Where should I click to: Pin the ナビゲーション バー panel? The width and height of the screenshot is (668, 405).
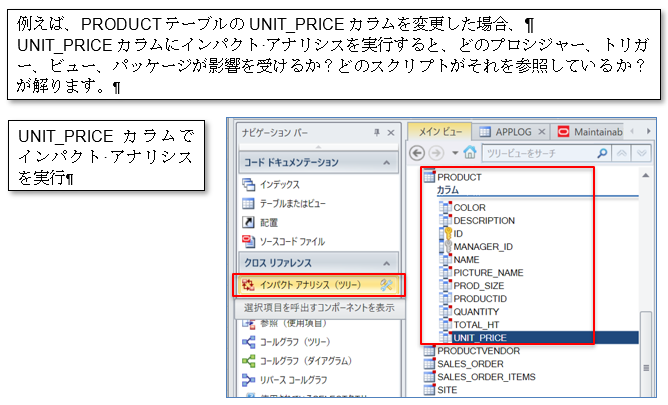(377, 132)
